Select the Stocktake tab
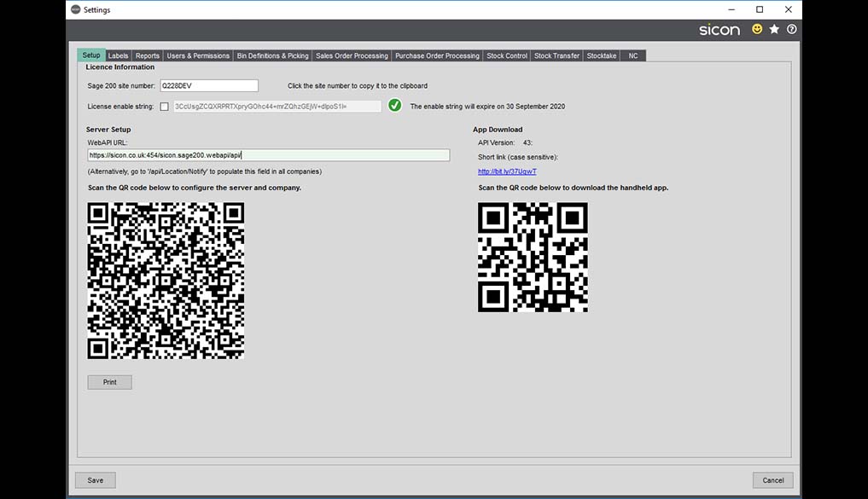 click(601, 56)
